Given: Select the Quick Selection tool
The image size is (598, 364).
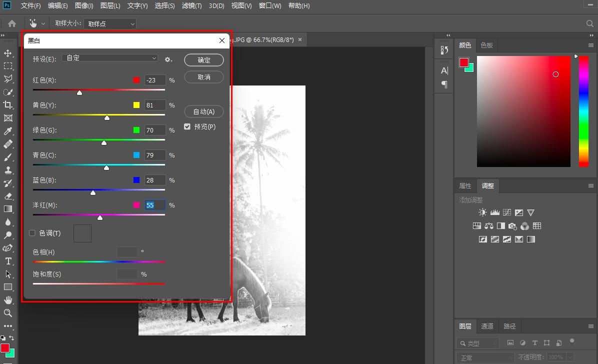Looking at the screenshot, I should pos(8,92).
